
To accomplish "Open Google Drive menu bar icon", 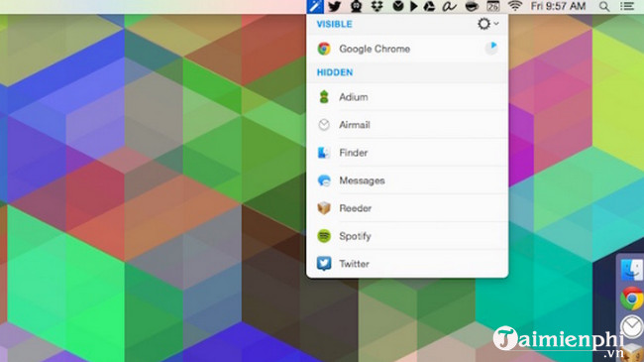I will 429,6.
